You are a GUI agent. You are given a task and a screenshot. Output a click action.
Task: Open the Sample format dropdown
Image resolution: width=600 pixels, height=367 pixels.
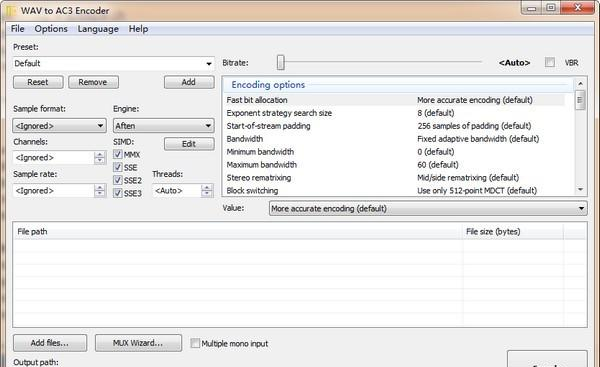[x=59, y=126]
